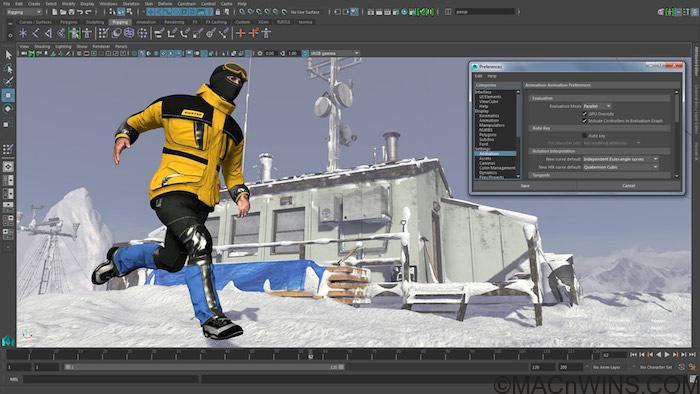This screenshot has height=394, width=700.
Task: Select Color Management in categories list
Action: pyautogui.click(x=497, y=168)
